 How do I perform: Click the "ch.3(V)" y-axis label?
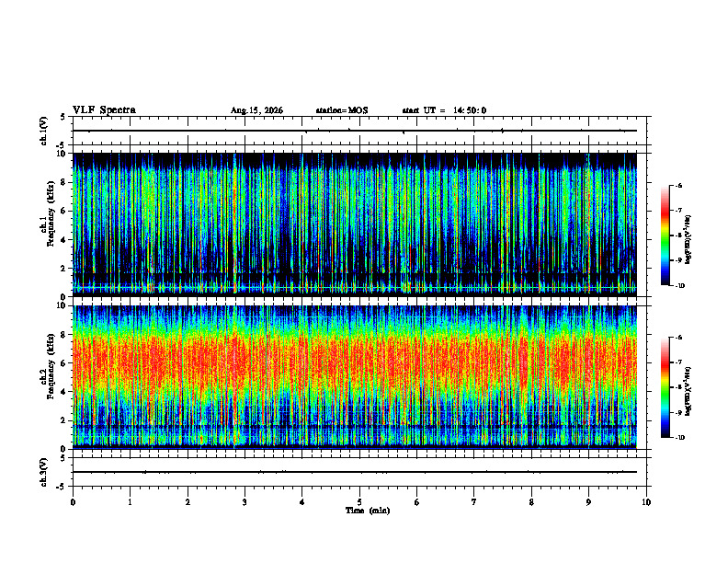coord(44,472)
